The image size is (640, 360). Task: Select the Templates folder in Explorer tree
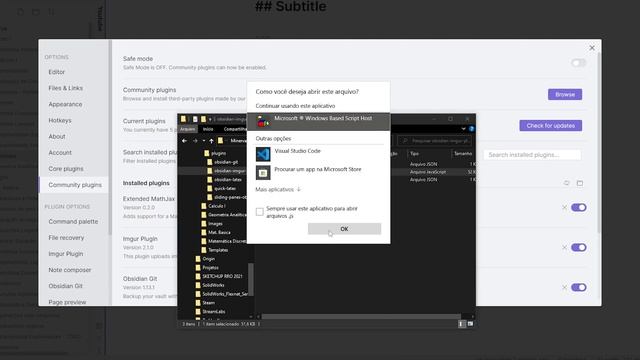tap(215, 250)
